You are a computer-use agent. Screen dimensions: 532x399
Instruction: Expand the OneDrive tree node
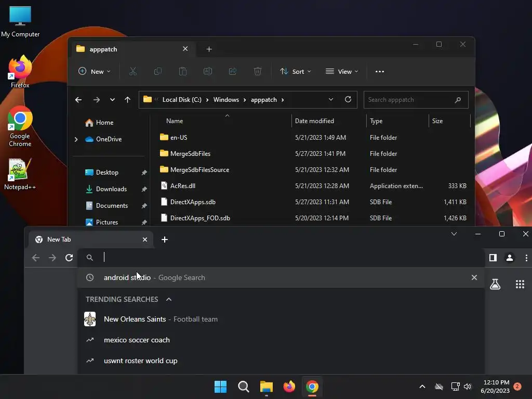(x=76, y=139)
